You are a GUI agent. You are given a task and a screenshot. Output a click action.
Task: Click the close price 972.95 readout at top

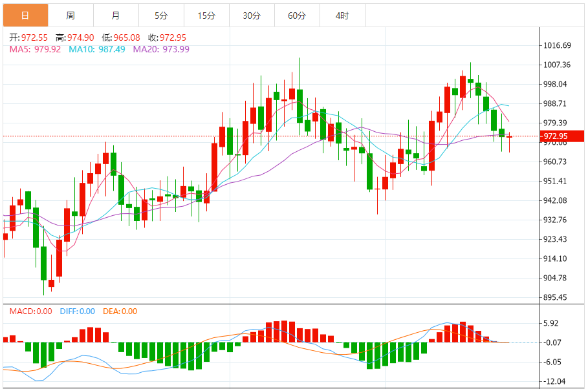pos(173,37)
